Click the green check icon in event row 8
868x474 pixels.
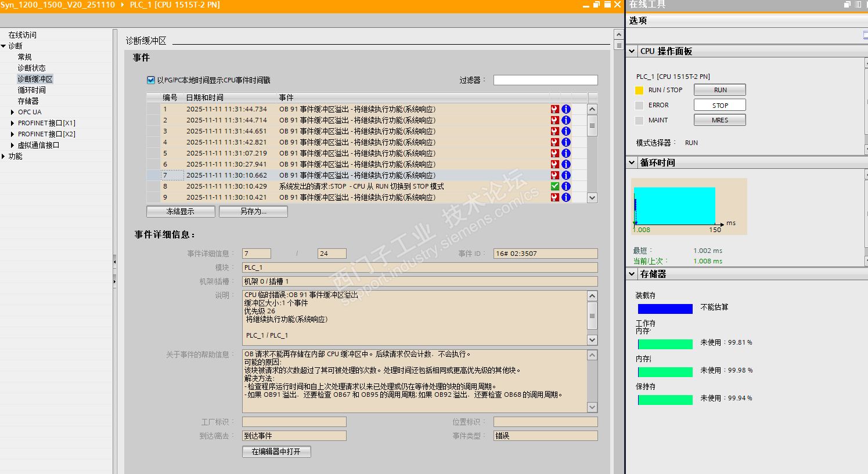click(x=555, y=186)
